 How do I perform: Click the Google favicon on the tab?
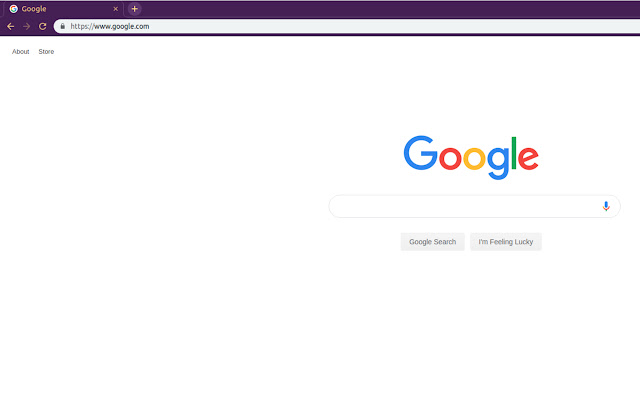(x=13, y=9)
